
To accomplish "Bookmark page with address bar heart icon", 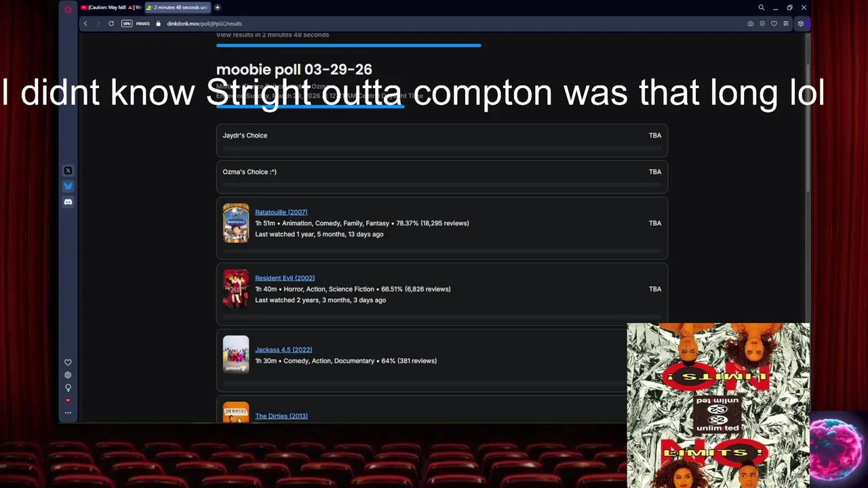I will [774, 24].
